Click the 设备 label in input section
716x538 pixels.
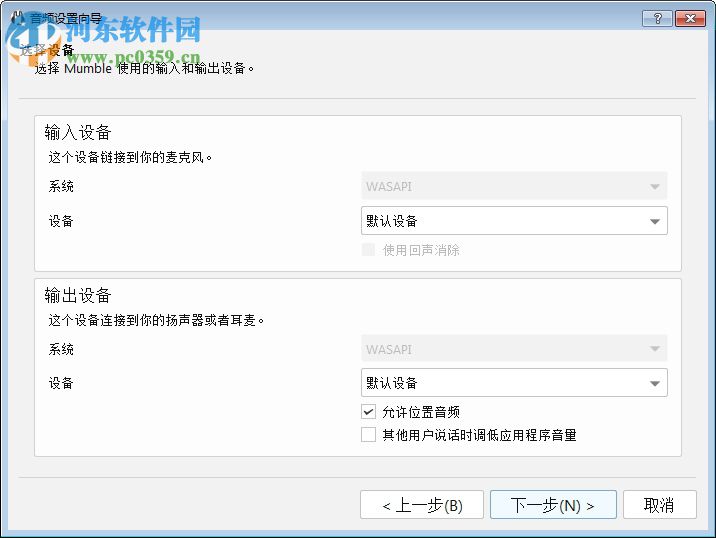click(x=61, y=221)
